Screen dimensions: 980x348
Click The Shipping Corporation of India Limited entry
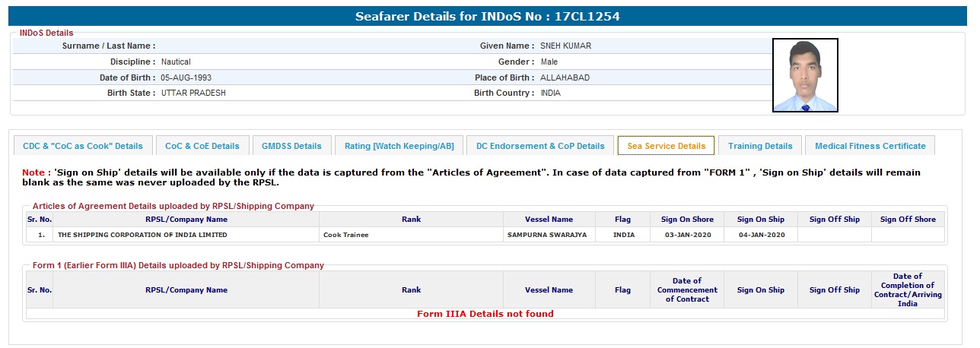click(142, 235)
